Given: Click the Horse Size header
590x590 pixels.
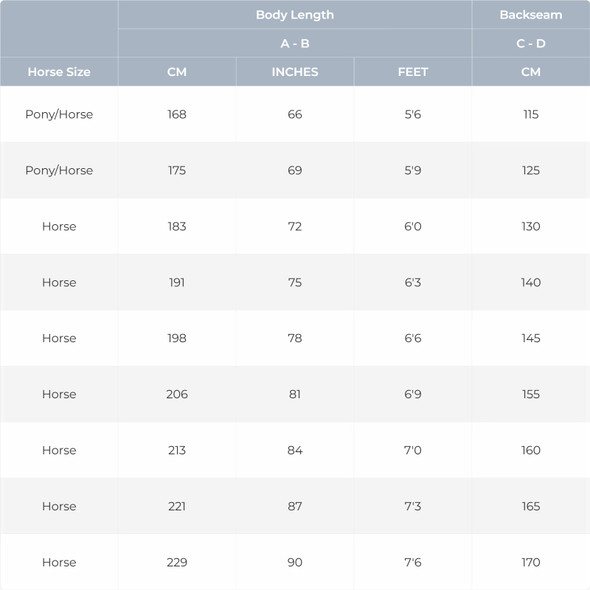Looking at the screenshot, I should coord(59,72).
